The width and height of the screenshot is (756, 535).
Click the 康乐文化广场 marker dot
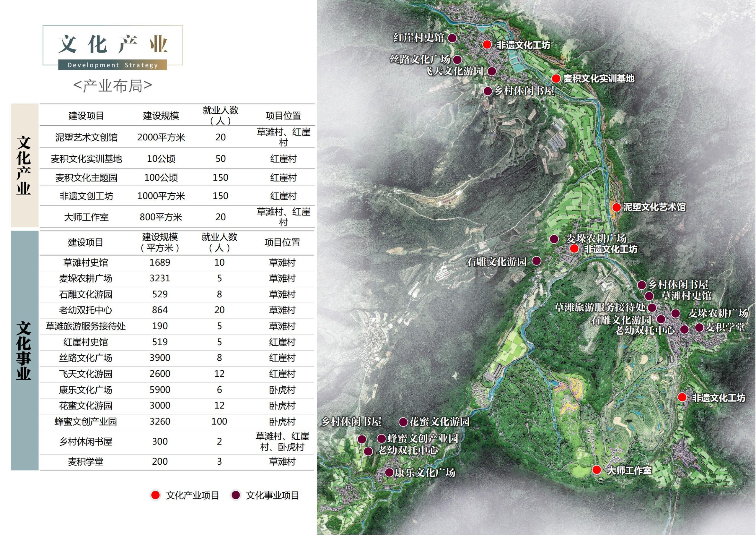[x=389, y=472]
